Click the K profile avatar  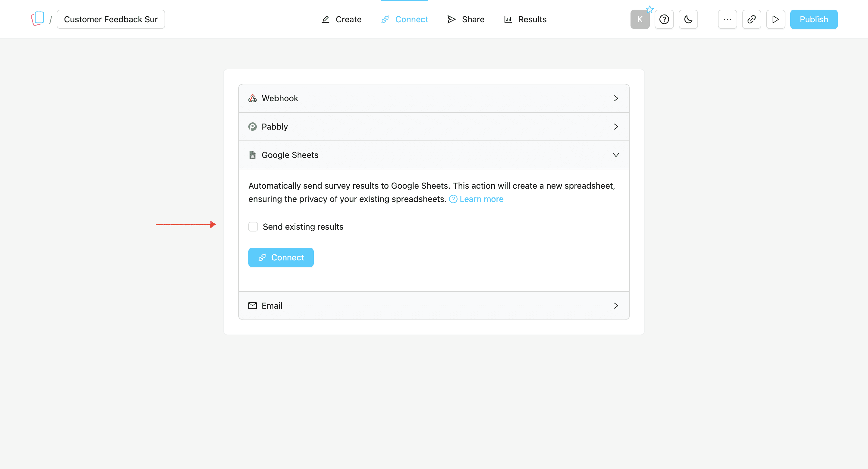[640, 19]
